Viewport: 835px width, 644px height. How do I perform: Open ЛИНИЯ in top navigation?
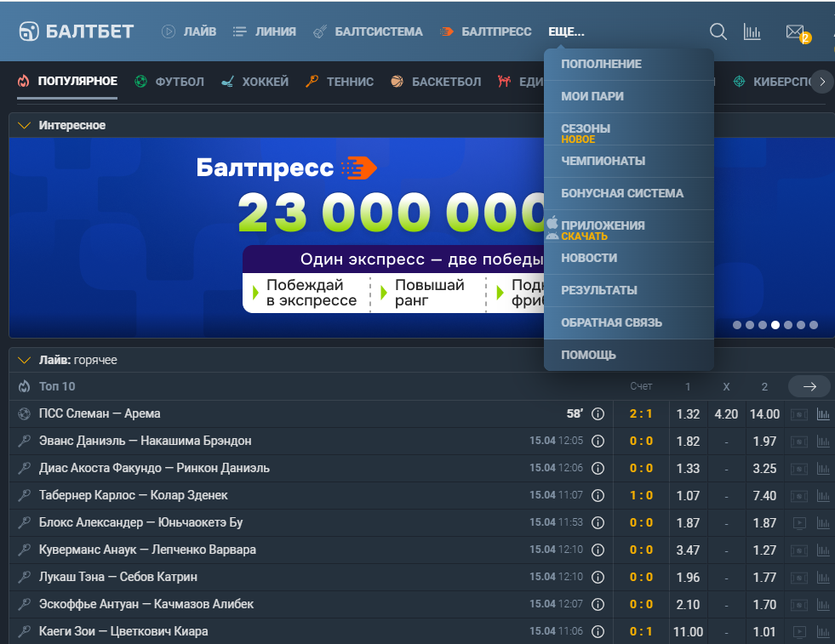265,32
